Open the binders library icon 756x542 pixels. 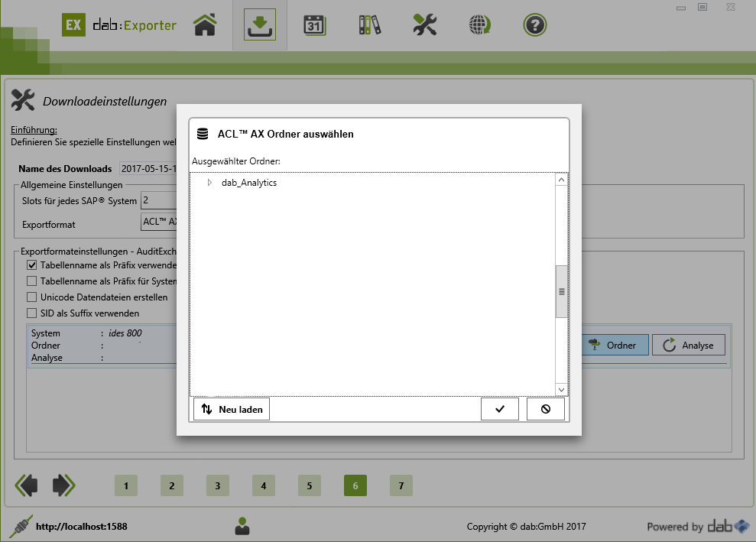point(370,25)
